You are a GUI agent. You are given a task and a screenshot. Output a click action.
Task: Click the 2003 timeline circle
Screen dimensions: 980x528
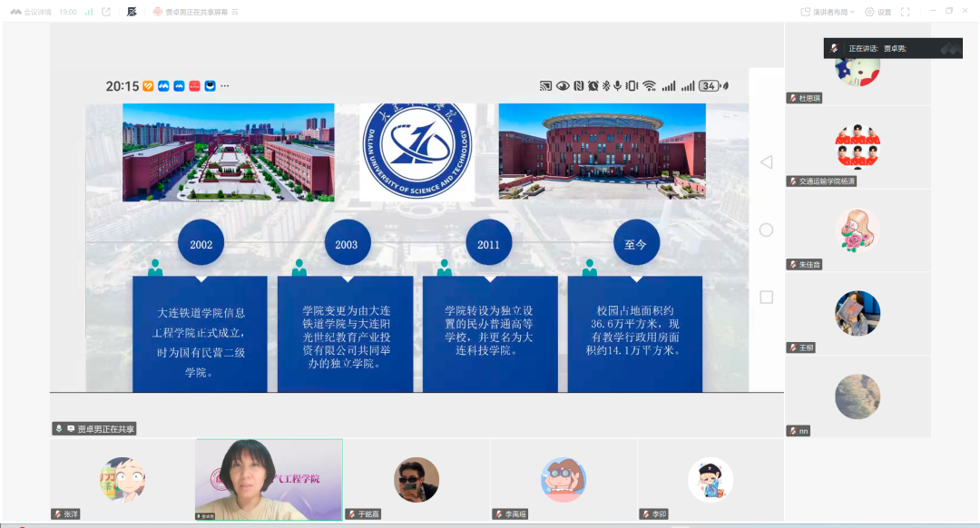coord(348,243)
